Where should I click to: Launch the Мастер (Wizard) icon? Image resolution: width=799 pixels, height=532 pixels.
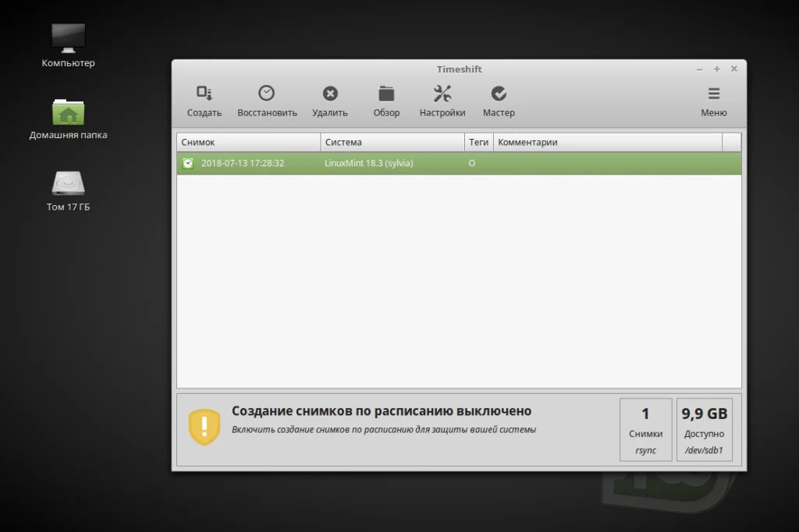pyautogui.click(x=499, y=101)
